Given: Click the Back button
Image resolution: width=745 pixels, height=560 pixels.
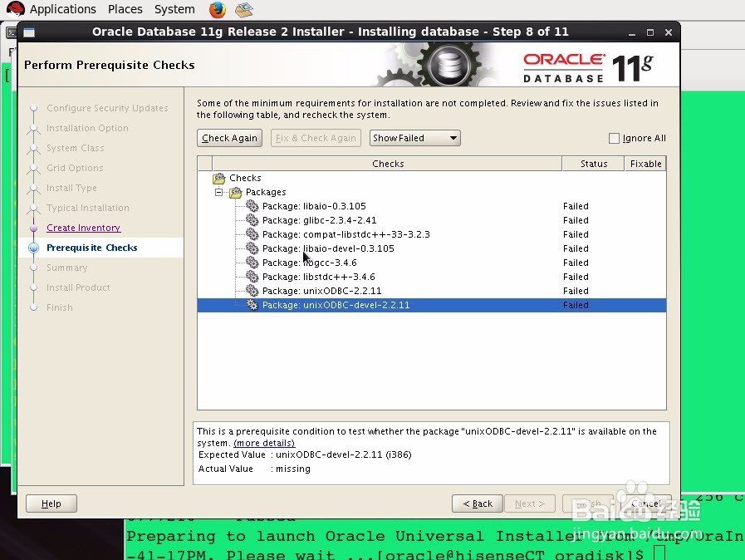Looking at the screenshot, I should point(478,504).
